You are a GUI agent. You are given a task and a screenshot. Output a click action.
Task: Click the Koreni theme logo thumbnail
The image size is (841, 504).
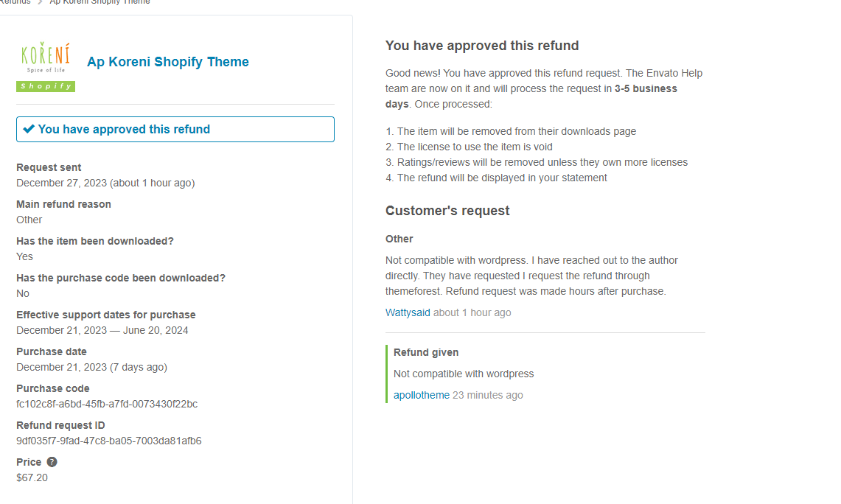[x=46, y=57]
